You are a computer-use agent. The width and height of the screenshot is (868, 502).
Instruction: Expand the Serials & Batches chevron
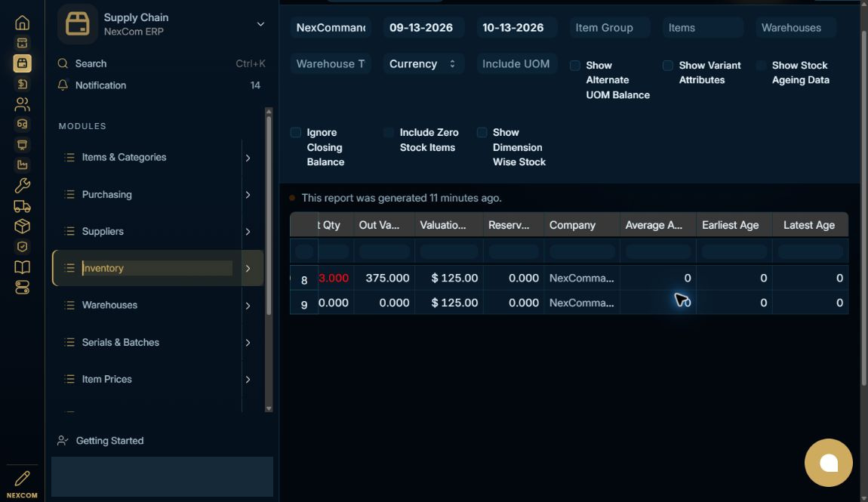point(248,343)
